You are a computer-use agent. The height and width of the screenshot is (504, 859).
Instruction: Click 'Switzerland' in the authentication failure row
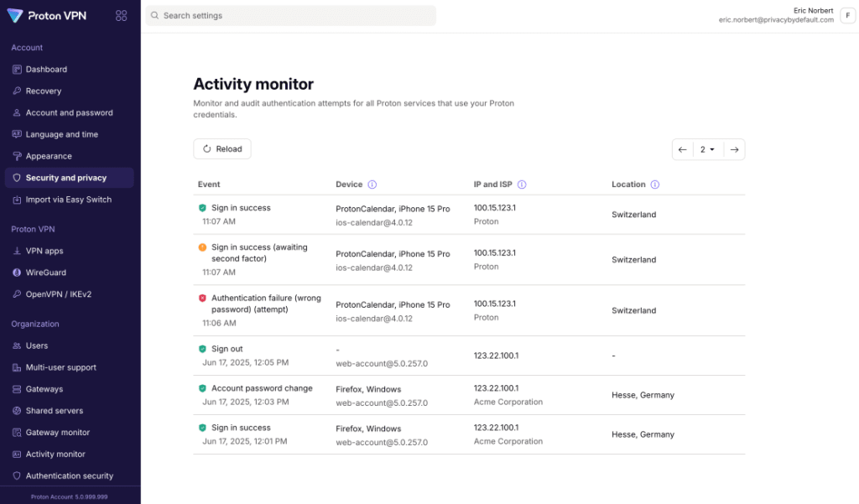[633, 310]
